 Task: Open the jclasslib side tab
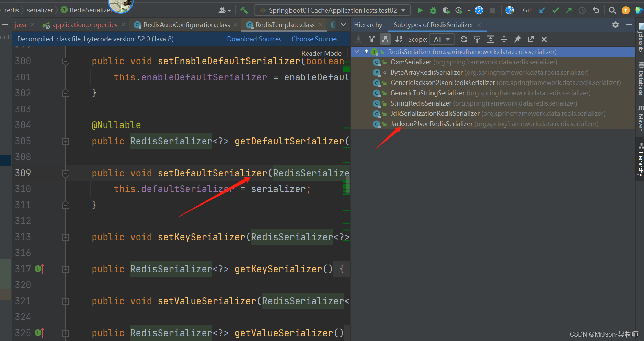coord(640,37)
